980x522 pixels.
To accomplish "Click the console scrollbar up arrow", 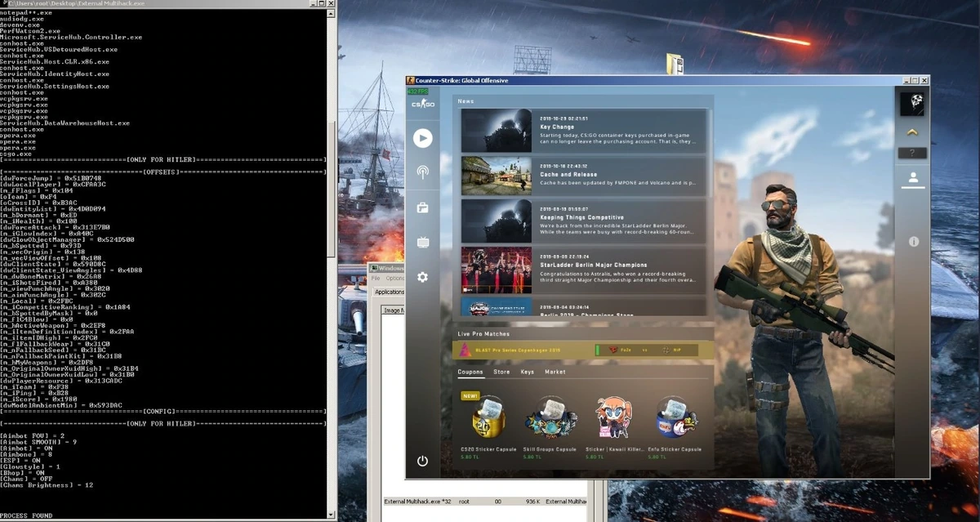I will pyautogui.click(x=332, y=12).
